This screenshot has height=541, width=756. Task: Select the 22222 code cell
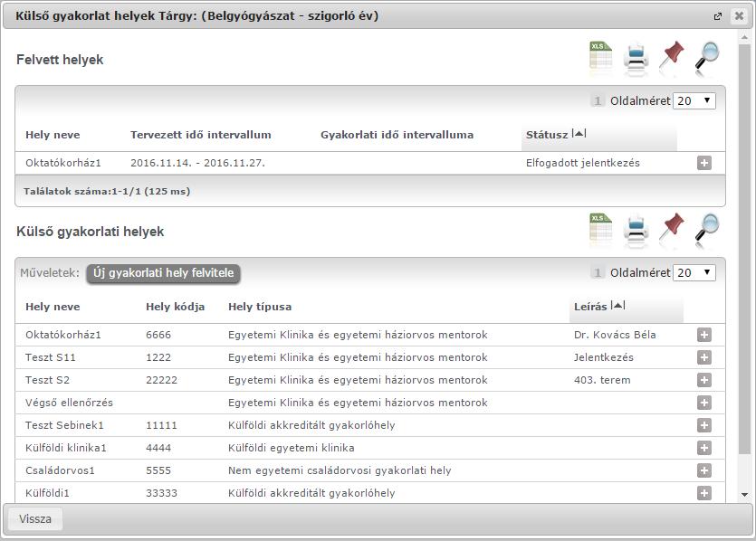tap(161, 380)
